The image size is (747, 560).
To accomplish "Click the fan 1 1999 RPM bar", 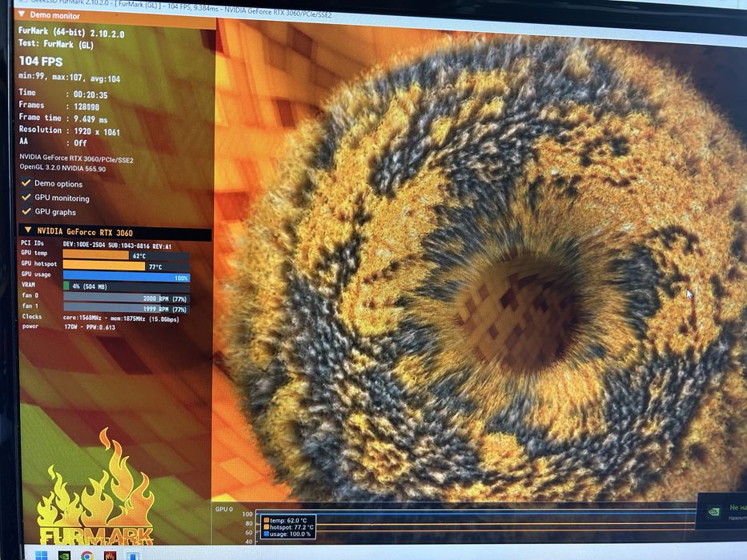I will click(x=127, y=309).
